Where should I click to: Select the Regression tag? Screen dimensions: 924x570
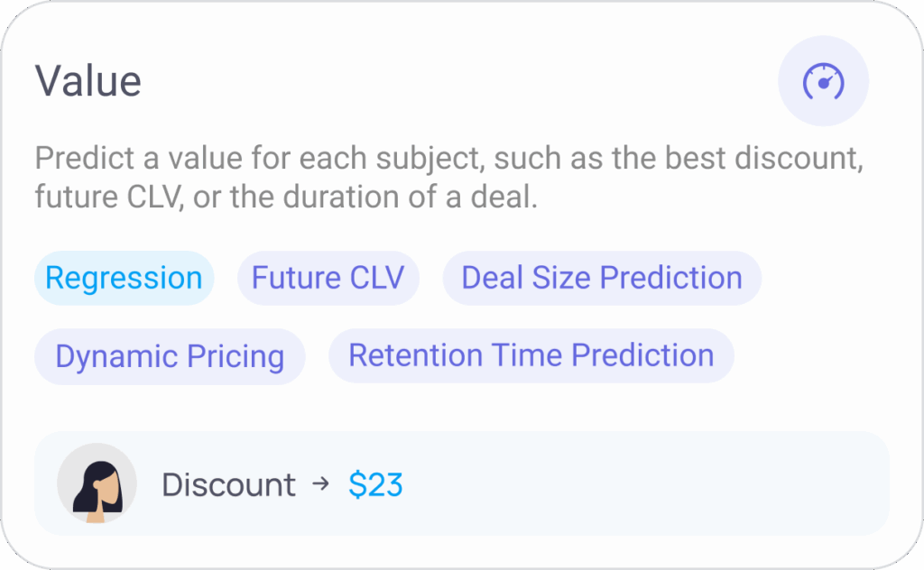tap(124, 278)
